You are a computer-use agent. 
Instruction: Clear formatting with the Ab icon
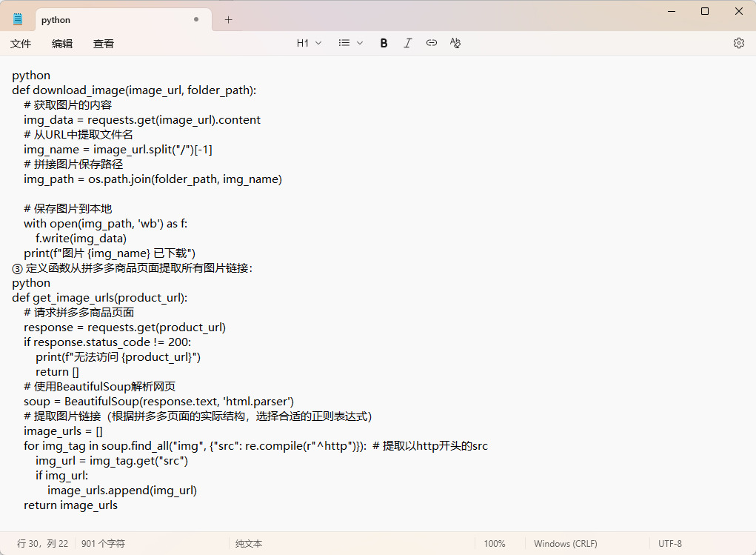[x=455, y=43]
